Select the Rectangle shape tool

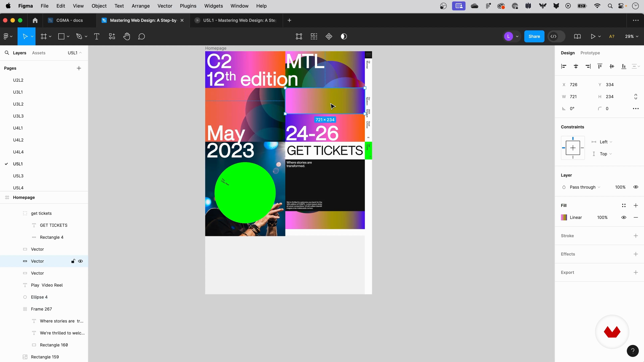click(61, 37)
